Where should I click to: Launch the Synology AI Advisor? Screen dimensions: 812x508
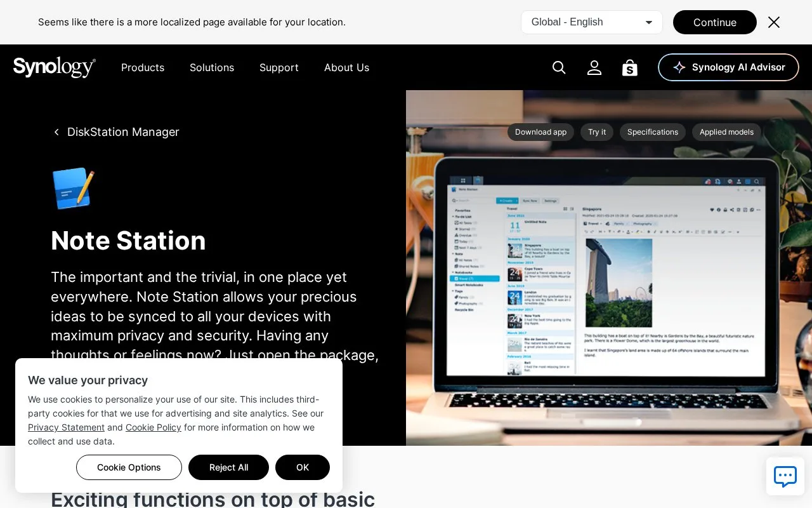pyautogui.click(x=728, y=67)
